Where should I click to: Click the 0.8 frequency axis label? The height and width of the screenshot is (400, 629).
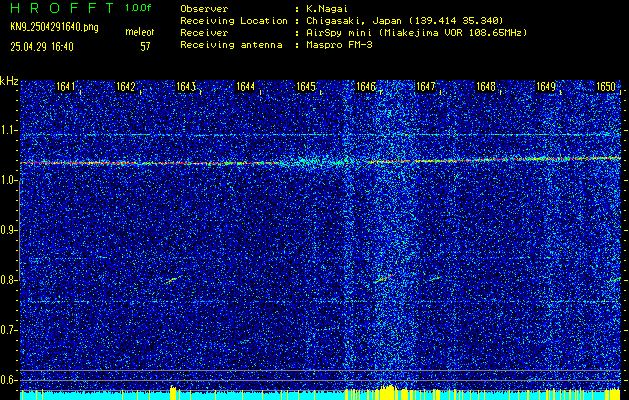[x=7, y=280]
